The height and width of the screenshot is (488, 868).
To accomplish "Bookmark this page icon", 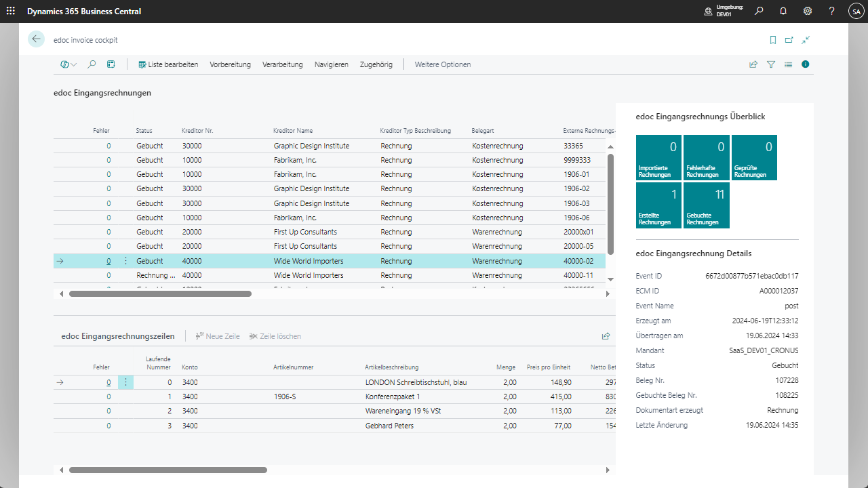I will 772,40.
